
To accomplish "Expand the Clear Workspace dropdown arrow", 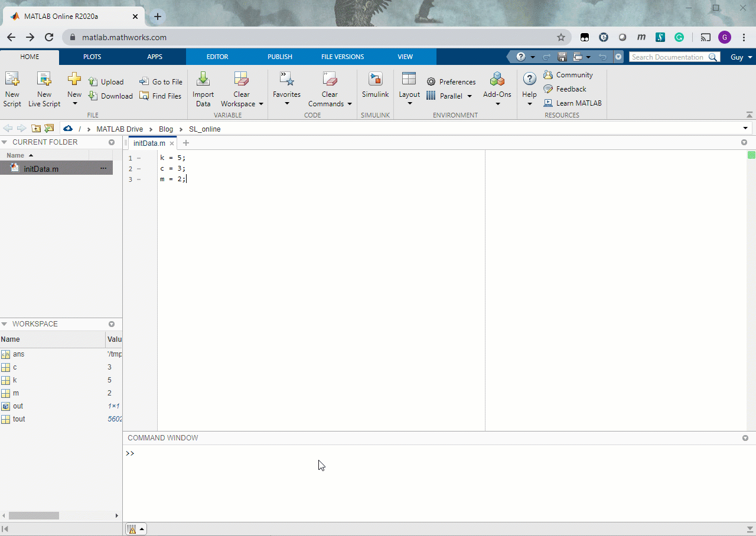I will (260, 104).
